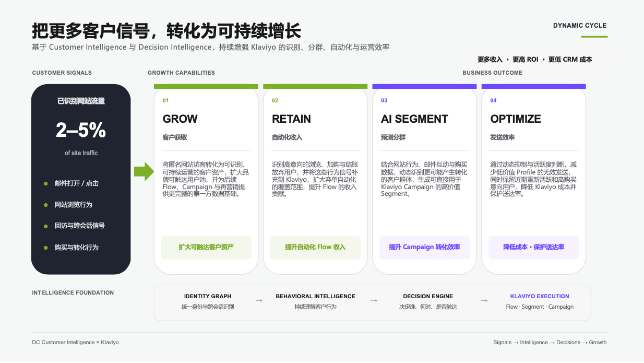Click the GROW description paragraph
The image size is (644, 363).
click(x=206, y=179)
